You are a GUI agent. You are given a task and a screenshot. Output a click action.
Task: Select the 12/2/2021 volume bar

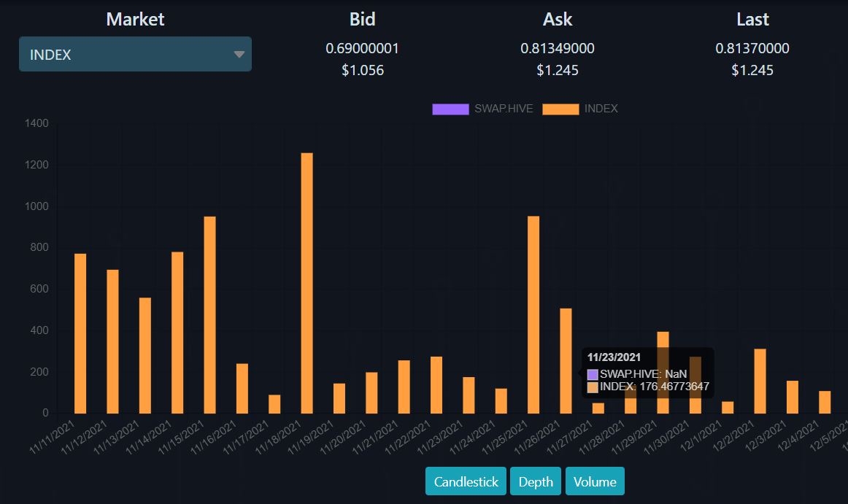pos(760,381)
